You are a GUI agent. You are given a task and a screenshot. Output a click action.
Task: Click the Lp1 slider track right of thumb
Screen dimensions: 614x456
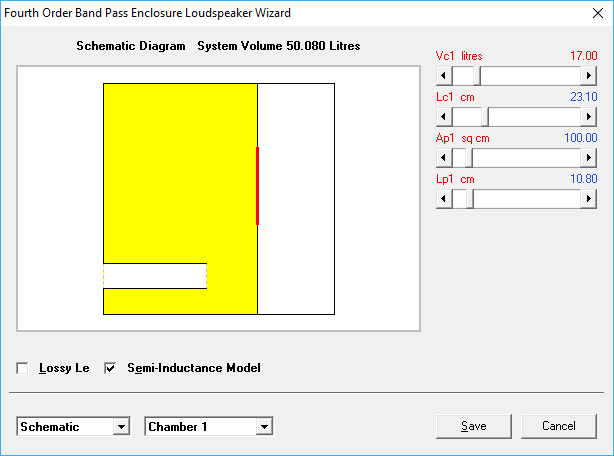527,199
